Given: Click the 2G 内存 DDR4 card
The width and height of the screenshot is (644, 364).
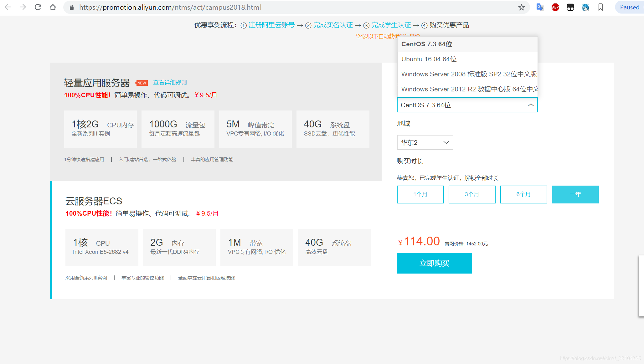Looking at the screenshot, I should 179,247.
